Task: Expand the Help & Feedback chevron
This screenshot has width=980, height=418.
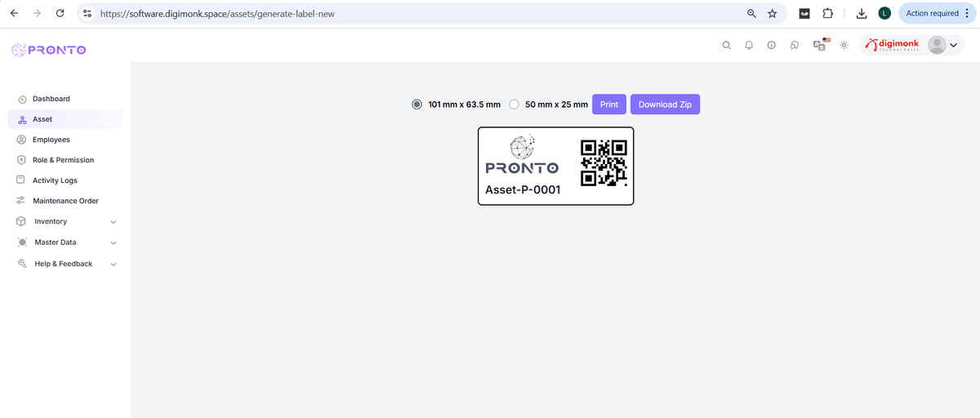Action: click(114, 265)
